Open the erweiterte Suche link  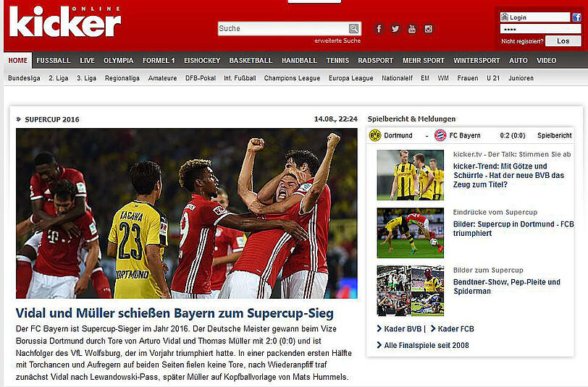337,41
